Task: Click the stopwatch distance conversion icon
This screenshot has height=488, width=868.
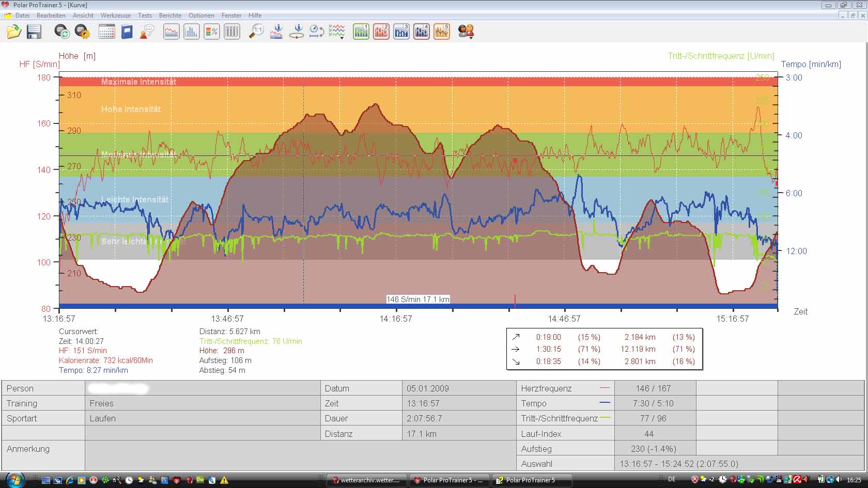Action: tap(316, 32)
